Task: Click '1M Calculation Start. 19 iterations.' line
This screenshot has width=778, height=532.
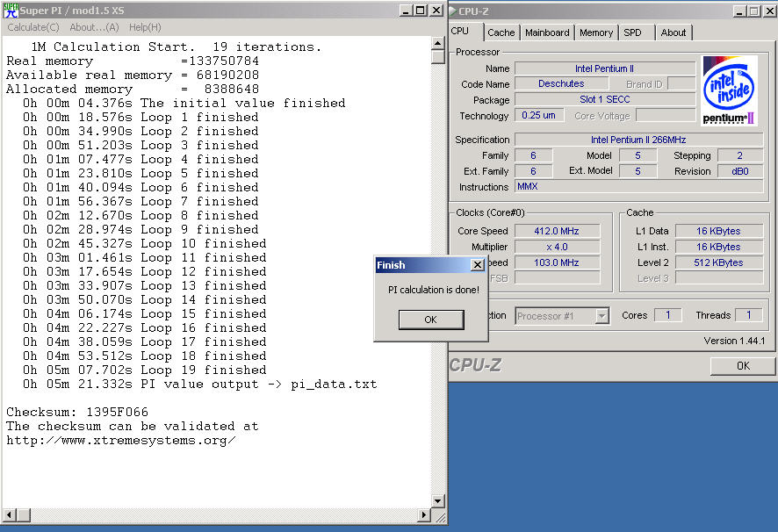Action: point(176,47)
